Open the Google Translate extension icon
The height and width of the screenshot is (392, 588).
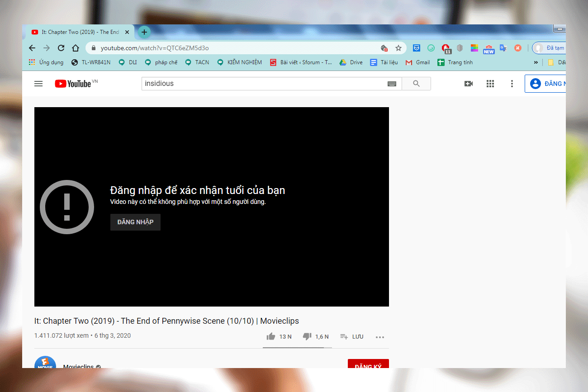point(503,48)
